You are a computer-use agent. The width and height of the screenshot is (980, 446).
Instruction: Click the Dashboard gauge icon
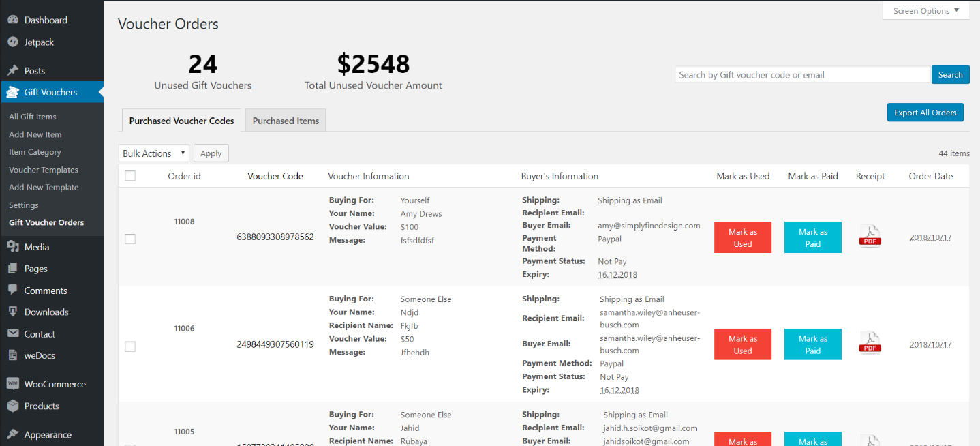(12, 20)
